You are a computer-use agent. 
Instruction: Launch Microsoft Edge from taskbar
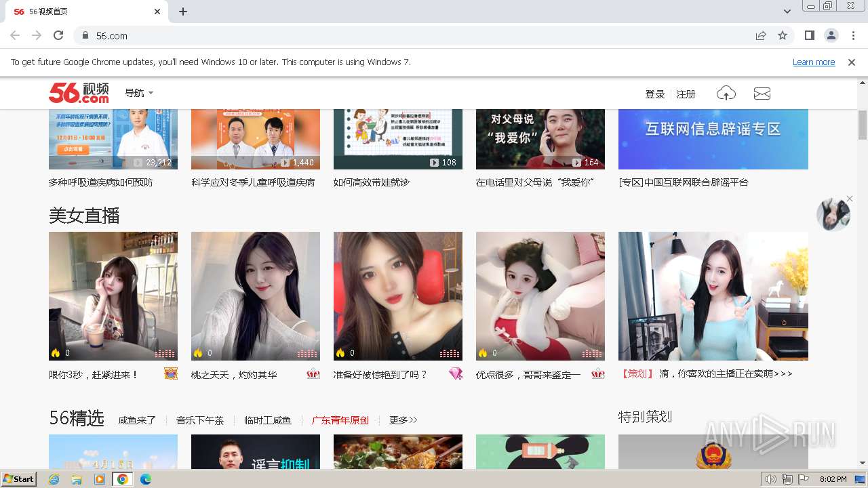(x=145, y=479)
